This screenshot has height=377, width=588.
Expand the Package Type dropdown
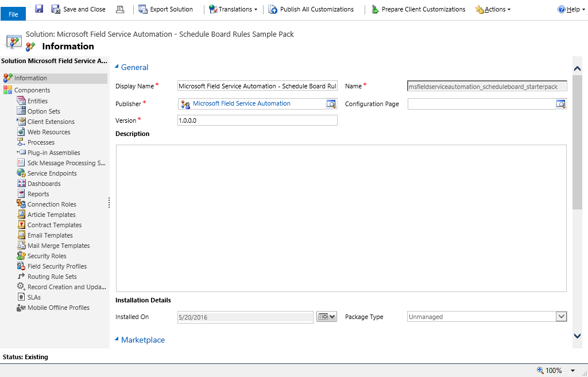click(561, 317)
